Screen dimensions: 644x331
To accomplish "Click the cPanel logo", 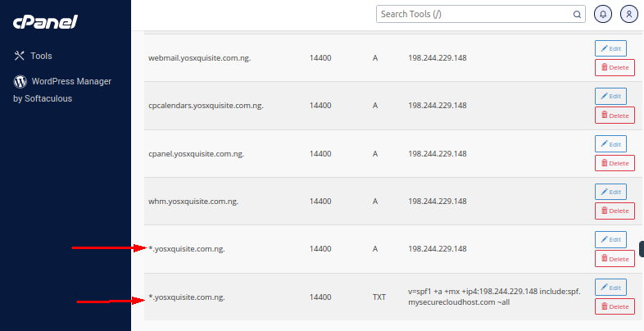I will [x=45, y=22].
